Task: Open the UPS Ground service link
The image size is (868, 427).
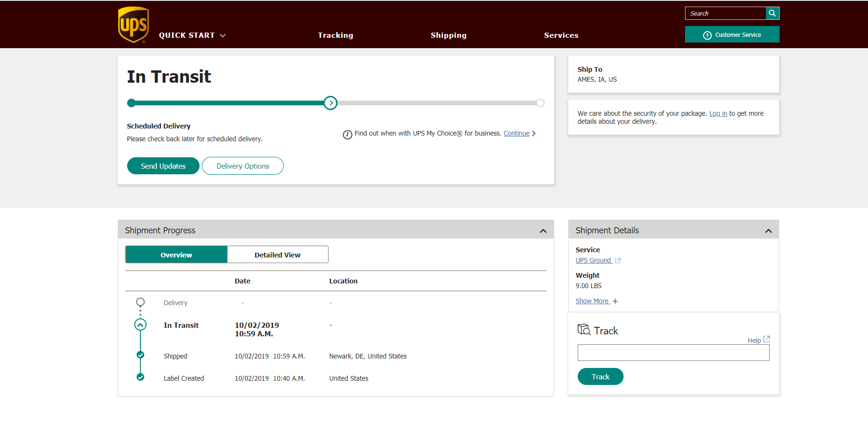Action: pos(593,261)
